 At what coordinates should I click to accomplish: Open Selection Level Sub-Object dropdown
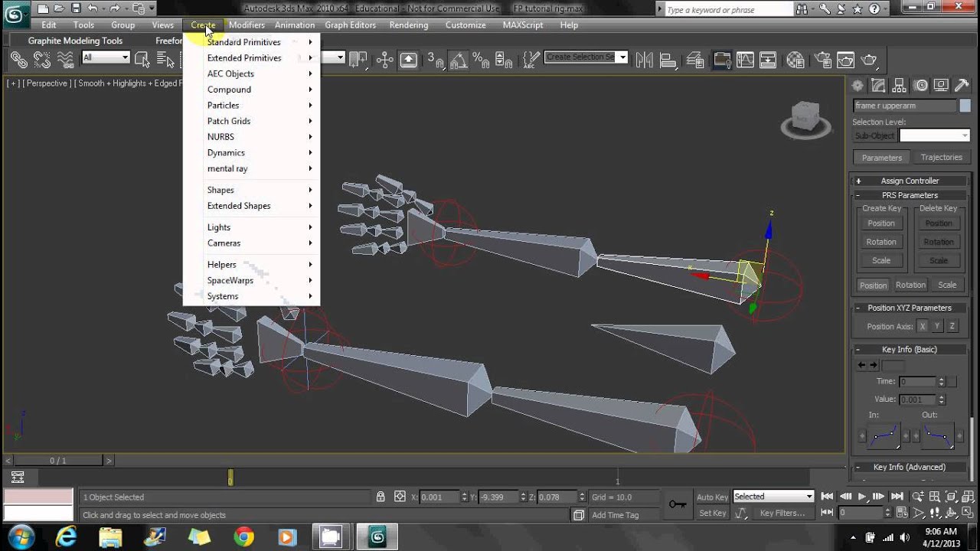coord(935,135)
